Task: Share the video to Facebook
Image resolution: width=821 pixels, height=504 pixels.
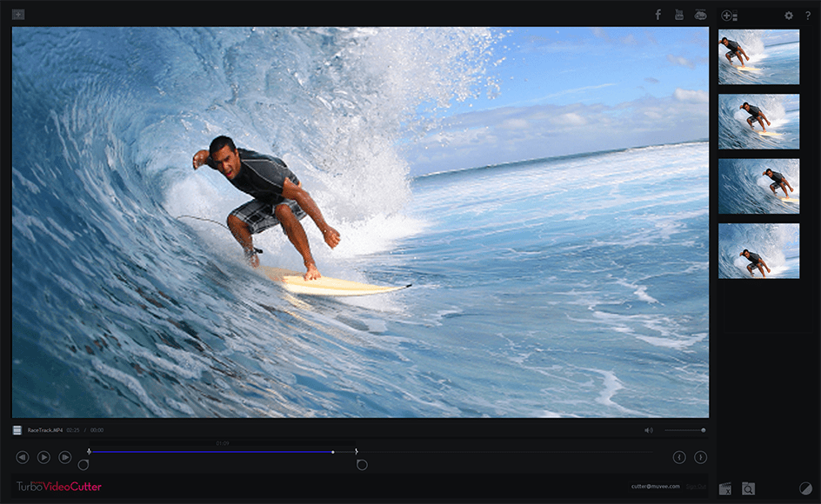Action: (x=658, y=15)
